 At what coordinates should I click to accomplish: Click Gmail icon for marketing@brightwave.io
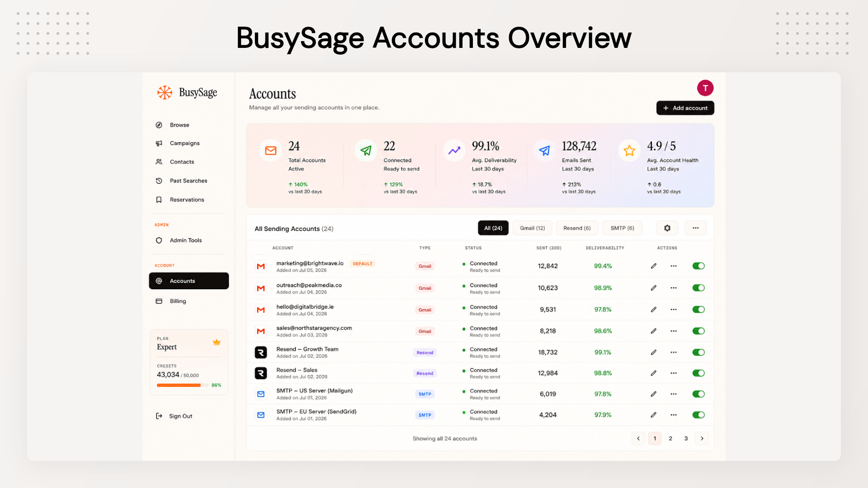(261, 267)
